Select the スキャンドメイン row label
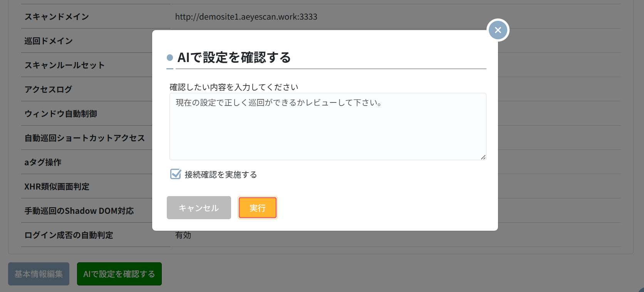This screenshot has width=644, height=292. click(x=57, y=17)
